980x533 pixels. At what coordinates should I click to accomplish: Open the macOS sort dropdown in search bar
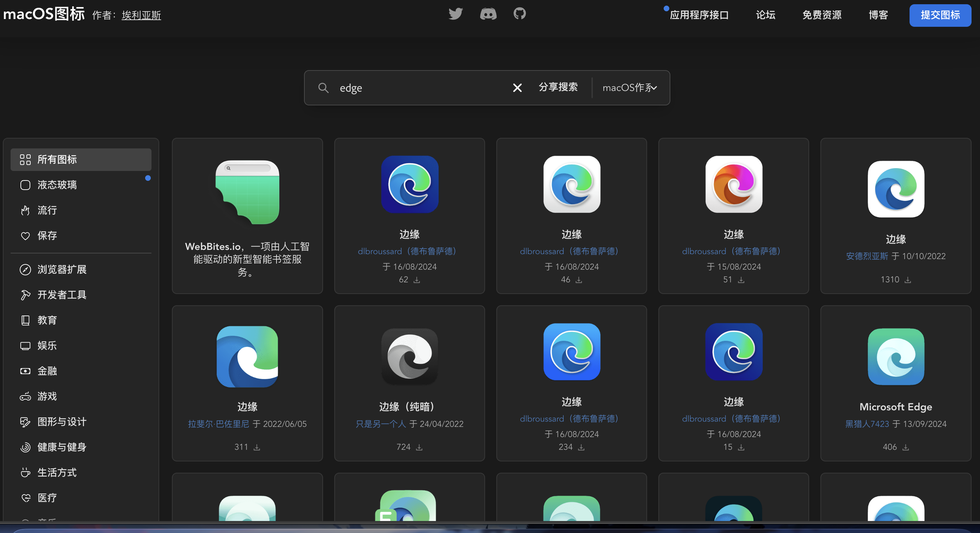629,88
